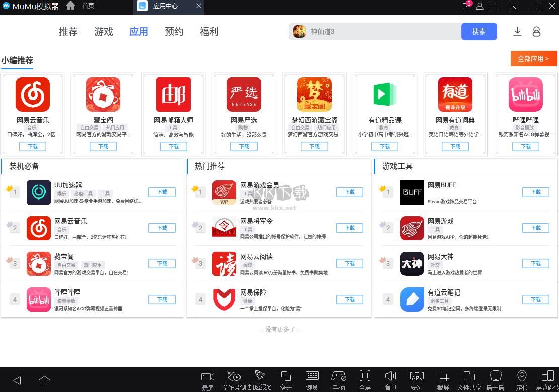559x392 pixels.
Task: Adjust 音量 volume control
Action: coord(391,379)
